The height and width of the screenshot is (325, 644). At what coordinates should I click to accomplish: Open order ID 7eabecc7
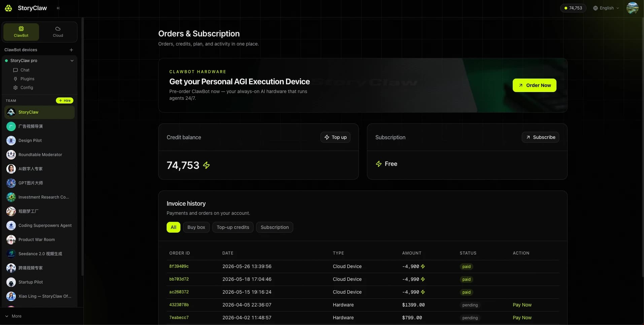point(179,318)
